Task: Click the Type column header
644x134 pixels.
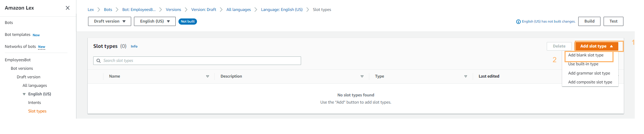Action: [x=380, y=76]
